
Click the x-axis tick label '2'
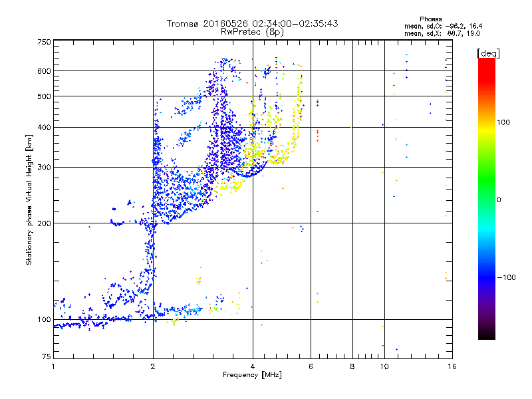click(x=153, y=366)
